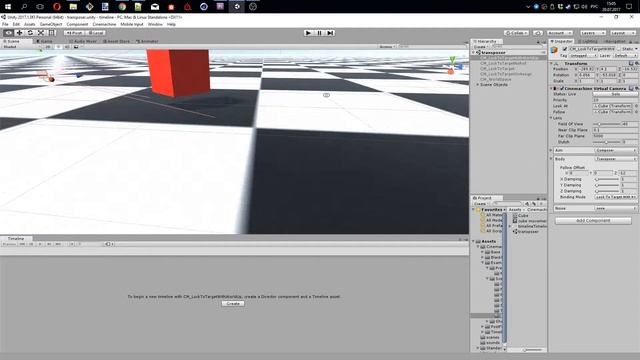
Task: Toggle 2D scene view mode
Action: (x=48, y=47)
